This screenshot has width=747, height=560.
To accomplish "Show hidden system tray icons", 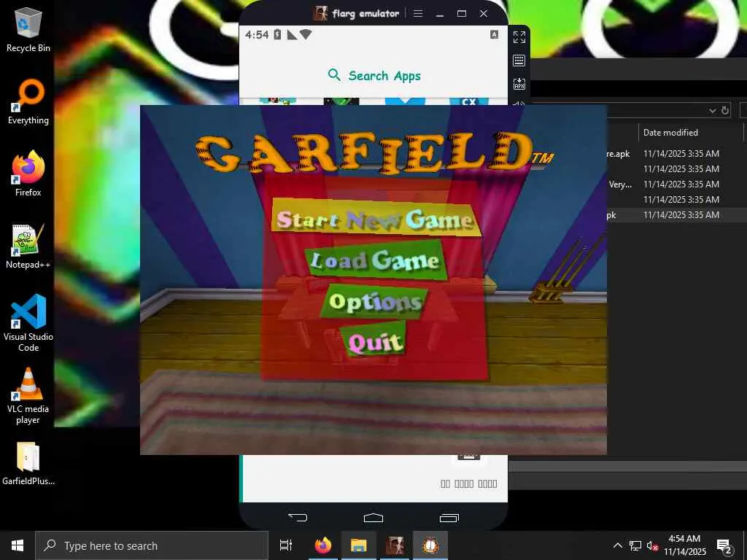I will click(617, 545).
